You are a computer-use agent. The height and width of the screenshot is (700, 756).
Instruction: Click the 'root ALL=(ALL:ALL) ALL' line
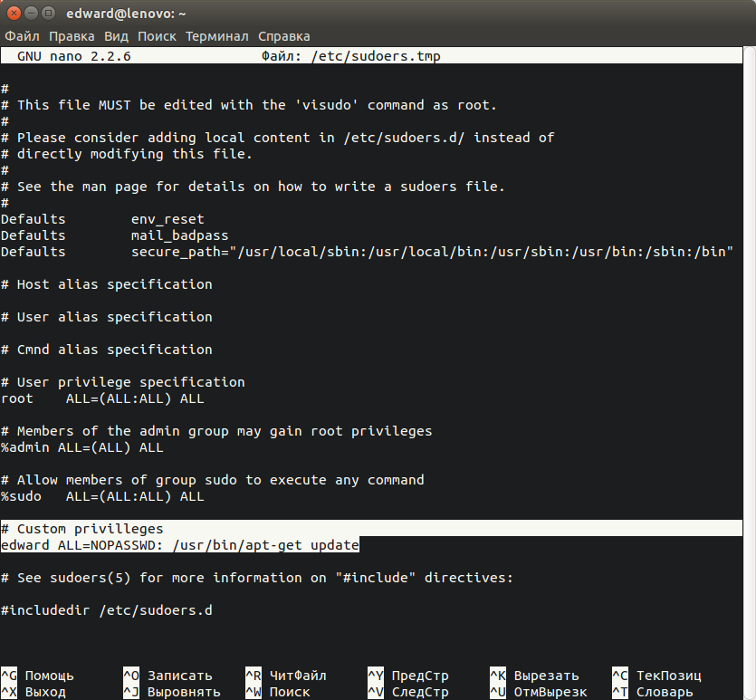(102, 398)
